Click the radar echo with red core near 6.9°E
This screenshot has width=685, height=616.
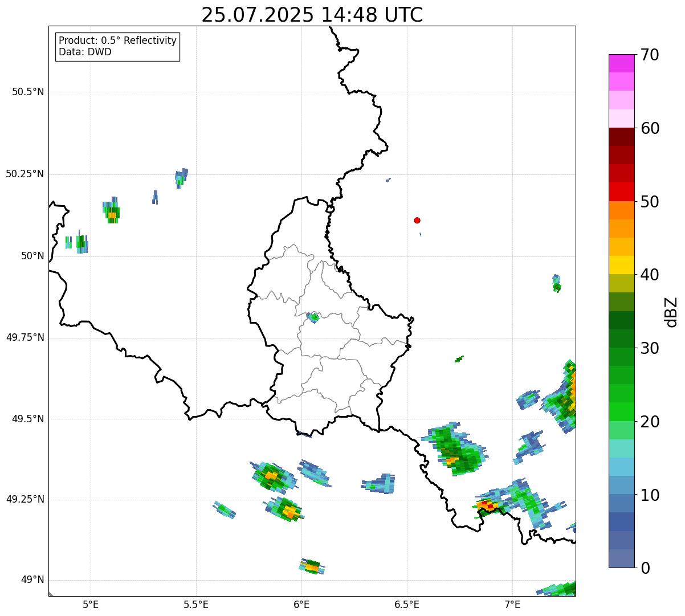(488, 505)
